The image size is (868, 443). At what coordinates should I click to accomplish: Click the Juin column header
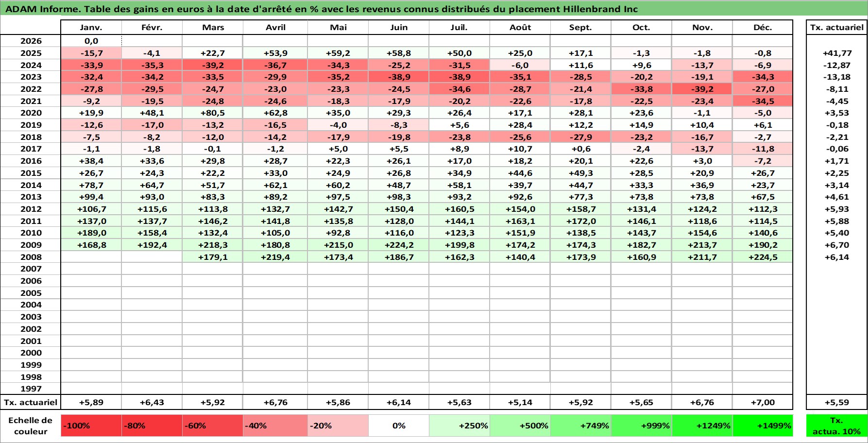pyautogui.click(x=399, y=27)
